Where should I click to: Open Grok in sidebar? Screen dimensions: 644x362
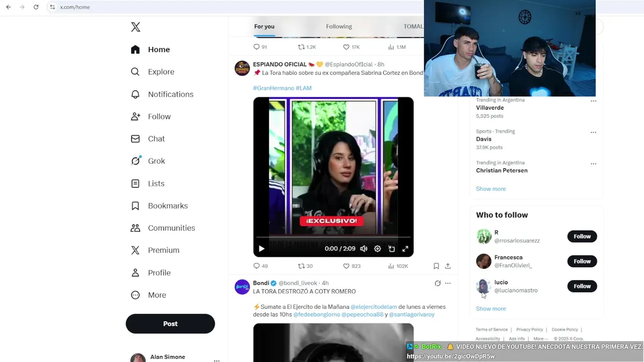click(148, 161)
